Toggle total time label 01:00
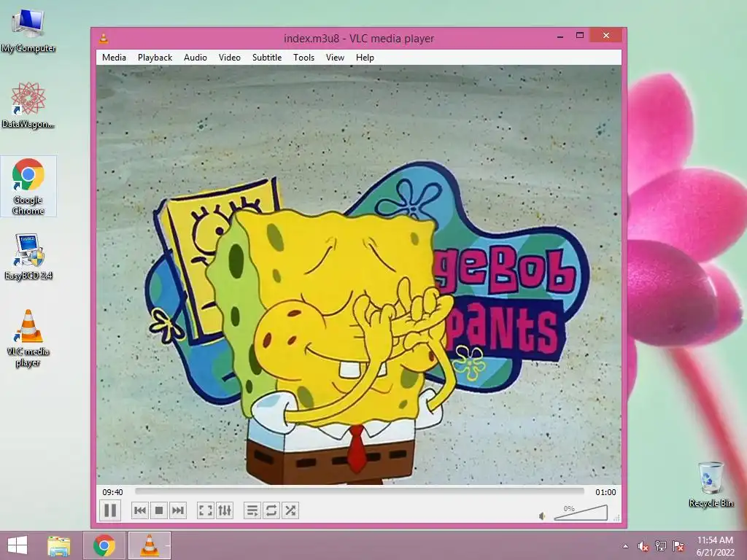The image size is (747, 560). [x=605, y=492]
